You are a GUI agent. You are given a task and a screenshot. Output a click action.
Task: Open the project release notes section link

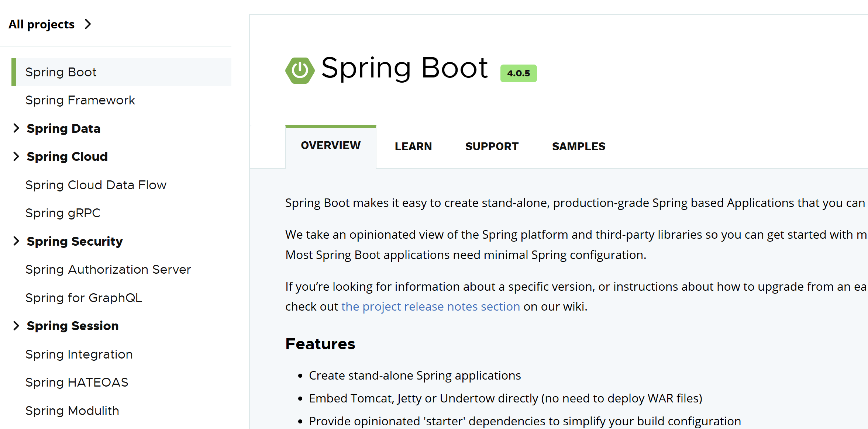(x=430, y=307)
